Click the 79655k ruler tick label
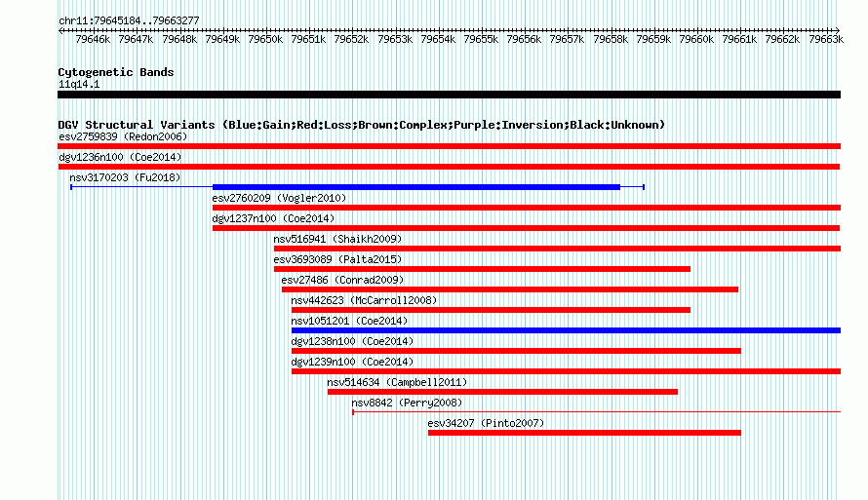This screenshot has width=868, height=500. pyautogui.click(x=481, y=39)
